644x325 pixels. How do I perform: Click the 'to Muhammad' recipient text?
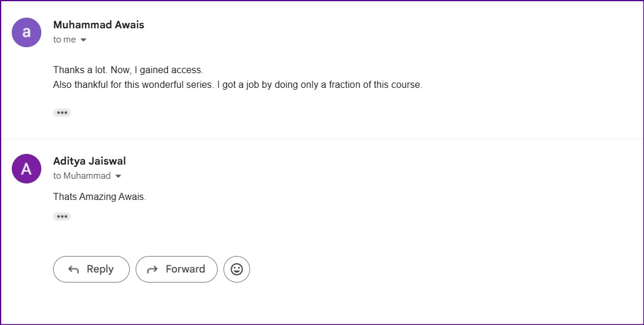(81, 176)
